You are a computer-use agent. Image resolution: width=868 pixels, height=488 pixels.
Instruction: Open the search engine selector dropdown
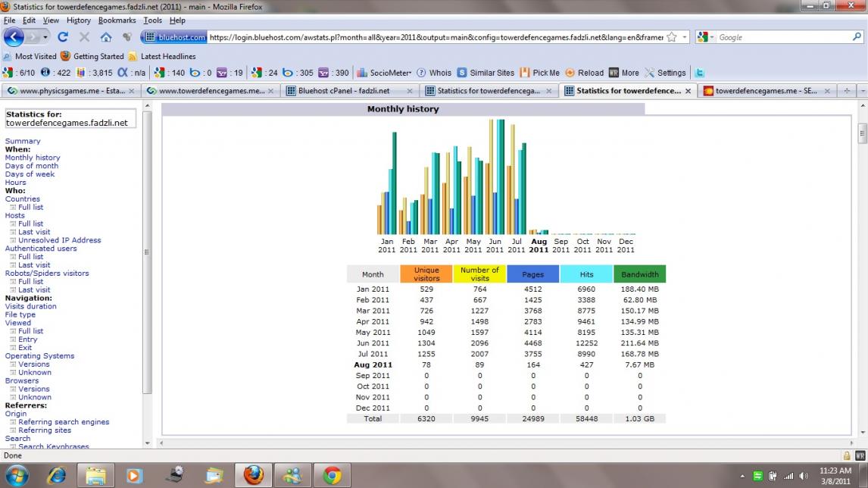coord(705,37)
